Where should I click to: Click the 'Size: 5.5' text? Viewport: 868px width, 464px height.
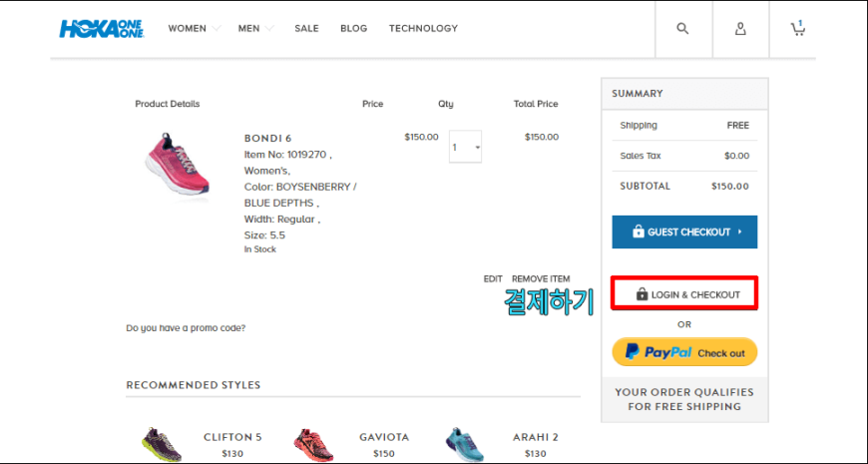coord(264,235)
